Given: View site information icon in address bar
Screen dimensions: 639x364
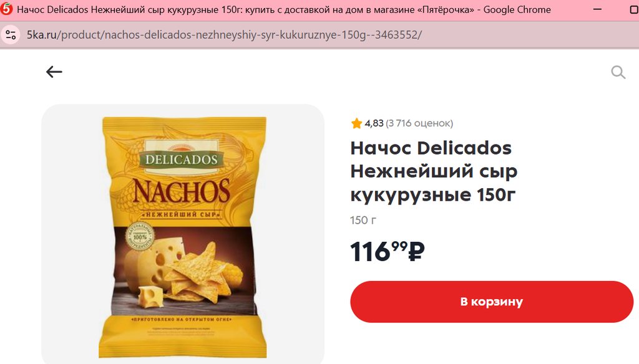Looking at the screenshot, I should [11, 35].
